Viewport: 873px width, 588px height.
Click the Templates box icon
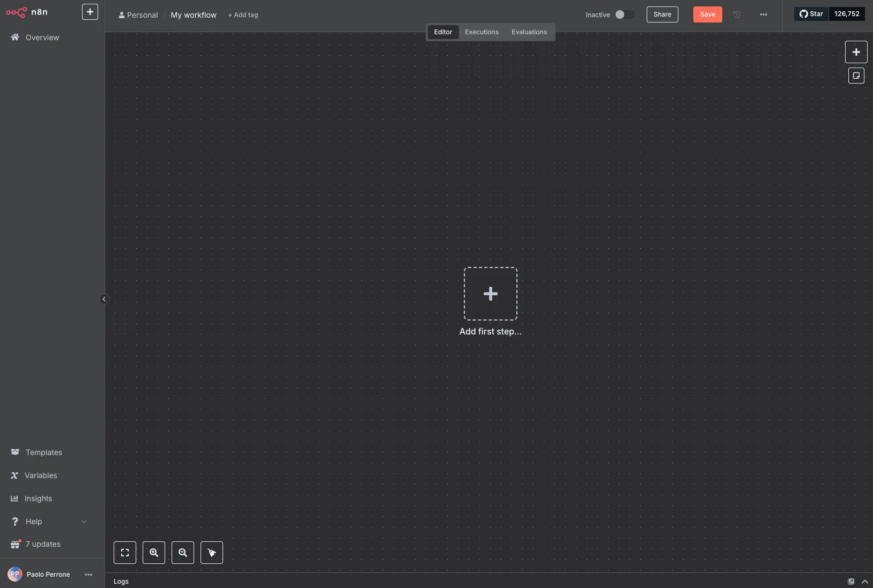point(15,452)
